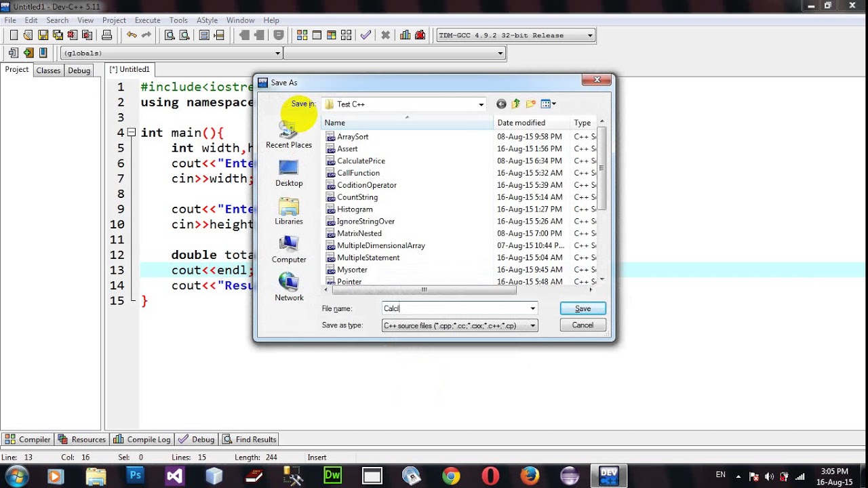Open the Resources bottom tab

tap(82, 439)
